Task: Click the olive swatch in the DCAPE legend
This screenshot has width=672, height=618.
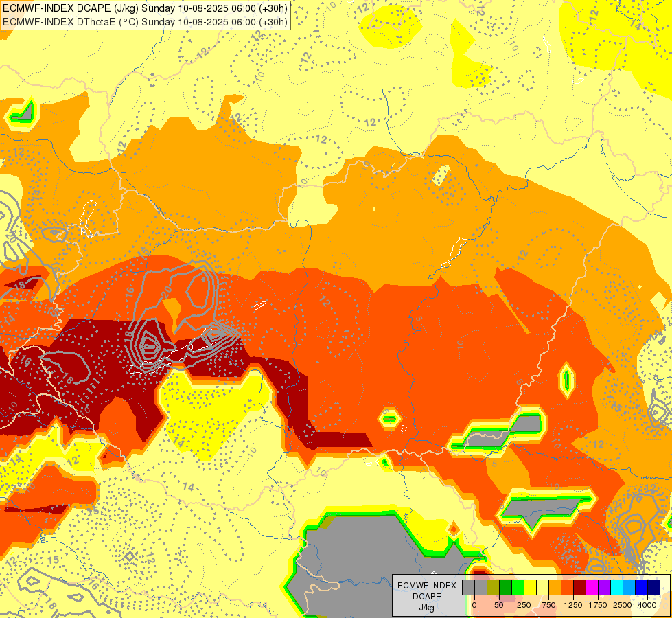Action: [x=494, y=588]
